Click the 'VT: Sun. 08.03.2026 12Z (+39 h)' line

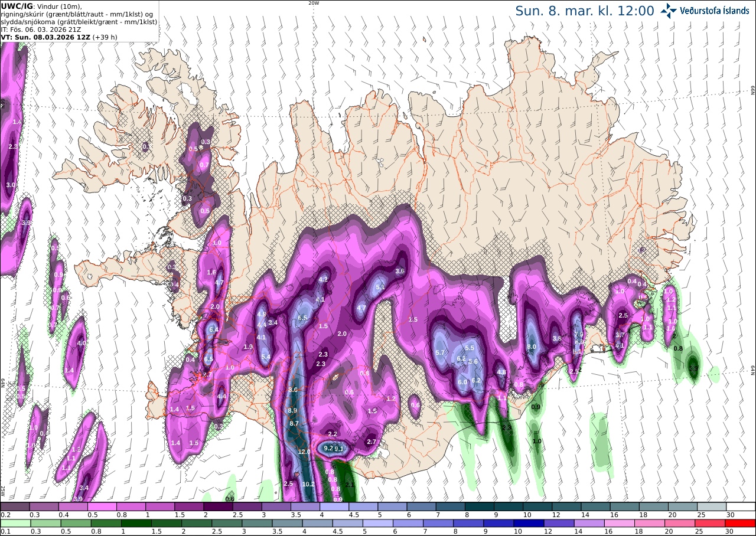click(59, 37)
